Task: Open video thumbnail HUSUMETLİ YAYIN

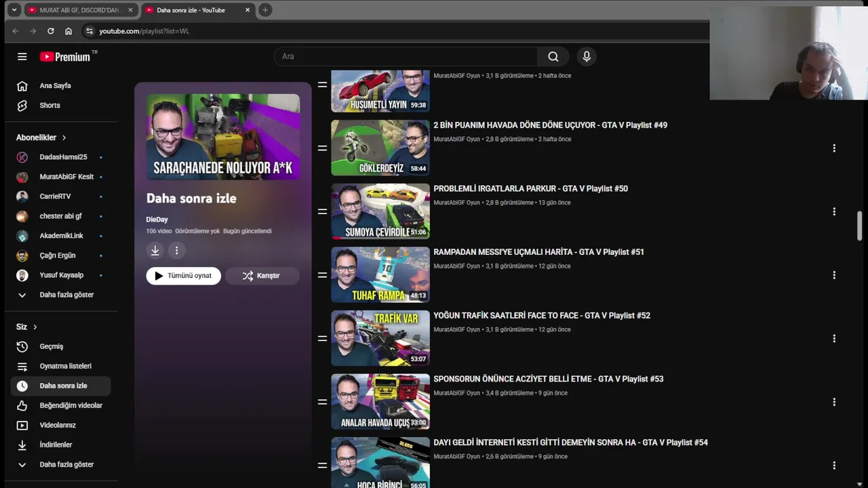Action: pyautogui.click(x=380, y=91)
